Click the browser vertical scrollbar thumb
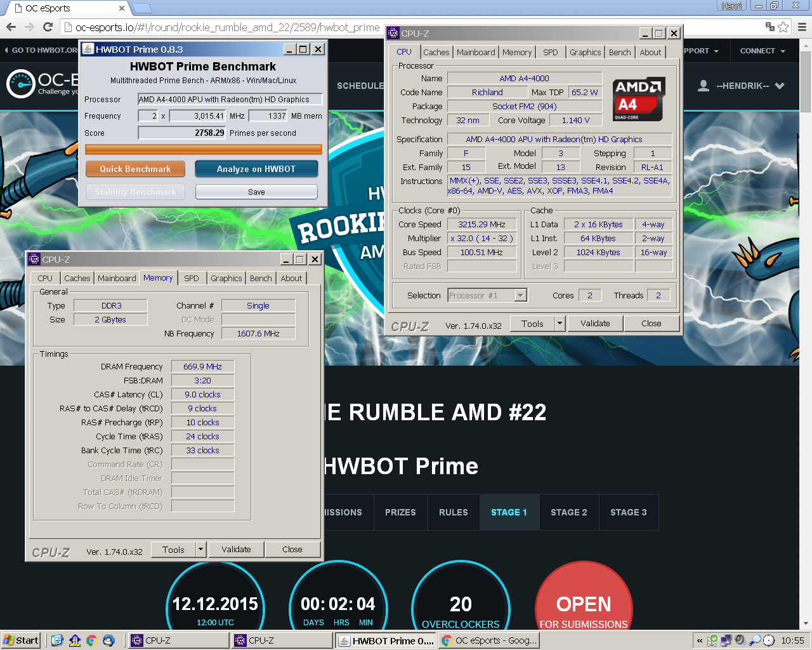This screenshot has width=812, height=650. click(x=806, y=81)
